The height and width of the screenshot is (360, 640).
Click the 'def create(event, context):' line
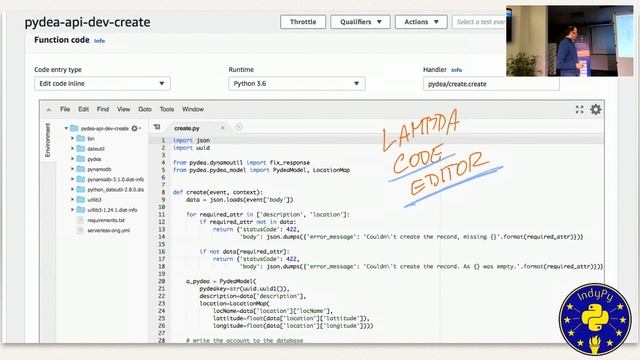[x=218, y=192]
